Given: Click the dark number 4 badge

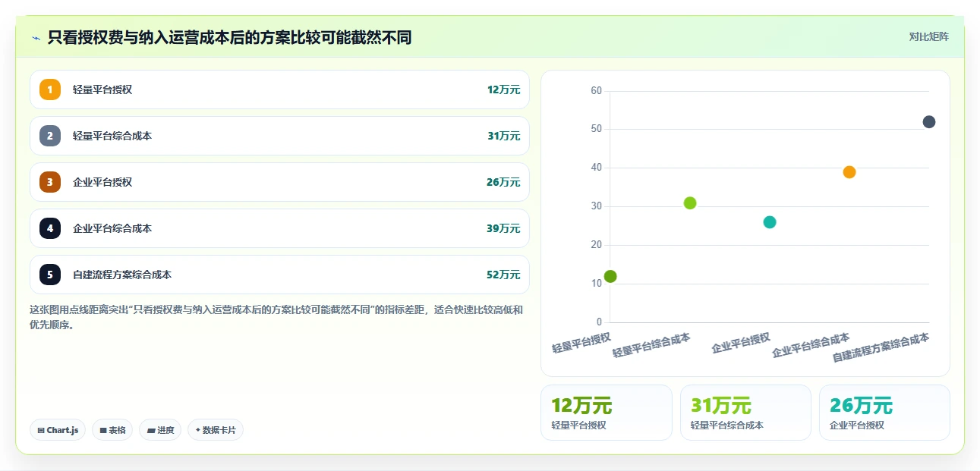Looking at the screenshot, I should click(50, 228).
